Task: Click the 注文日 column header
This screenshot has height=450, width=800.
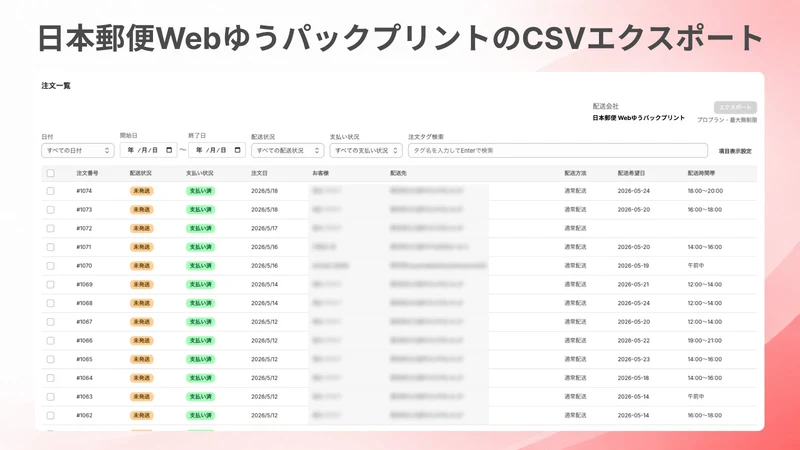Action: (x=259, y=173)
